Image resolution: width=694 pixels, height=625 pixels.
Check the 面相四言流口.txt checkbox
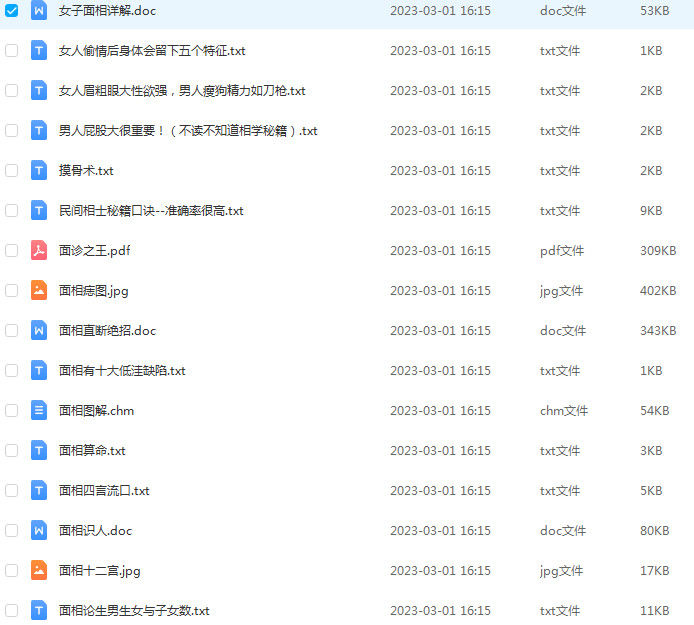pyautogui.click(x=12, y=490)
